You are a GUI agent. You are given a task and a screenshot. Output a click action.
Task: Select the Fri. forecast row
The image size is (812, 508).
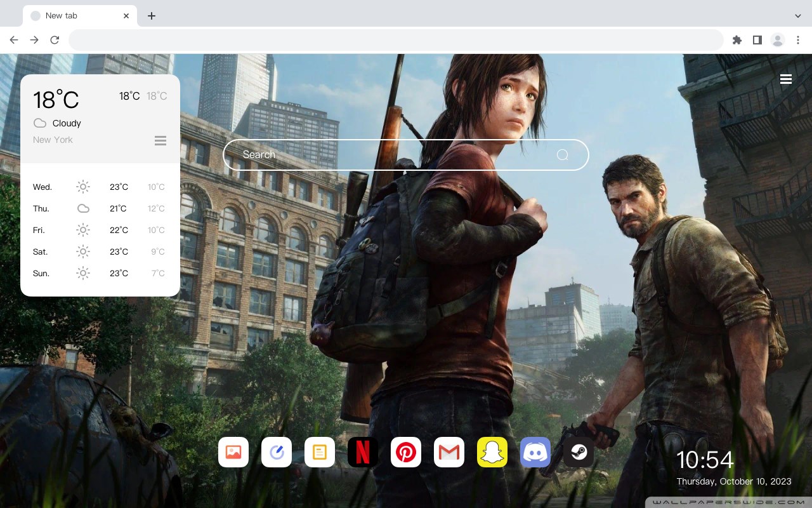pyautogui.click(x=100, y=230)
